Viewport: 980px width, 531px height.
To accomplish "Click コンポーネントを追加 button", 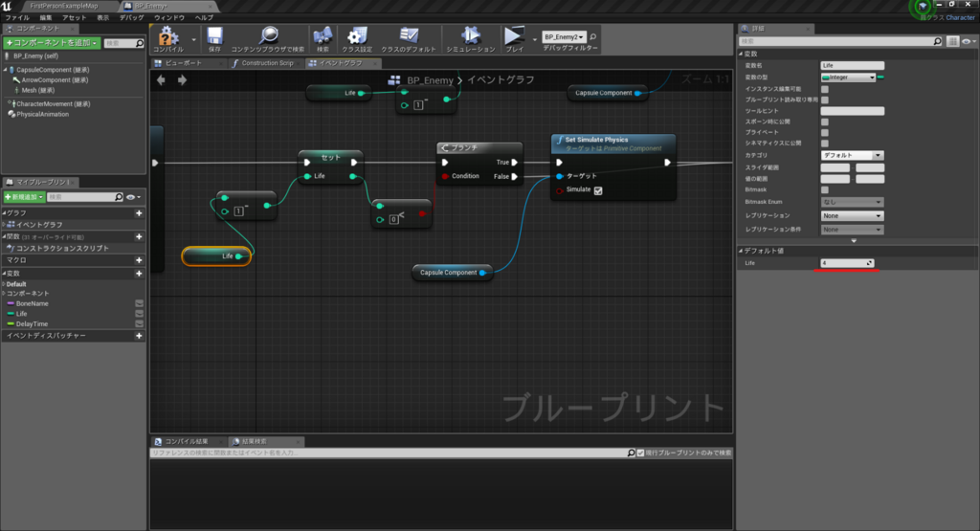I will click(52, 43).
